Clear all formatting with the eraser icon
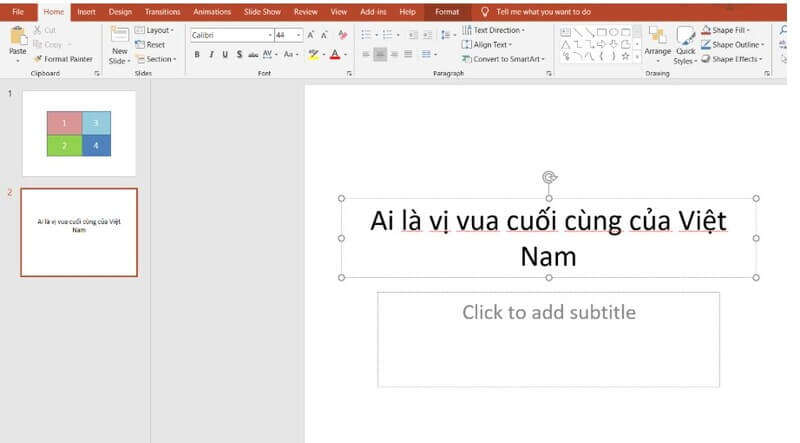800x443 pixels. tap(343, 35)
